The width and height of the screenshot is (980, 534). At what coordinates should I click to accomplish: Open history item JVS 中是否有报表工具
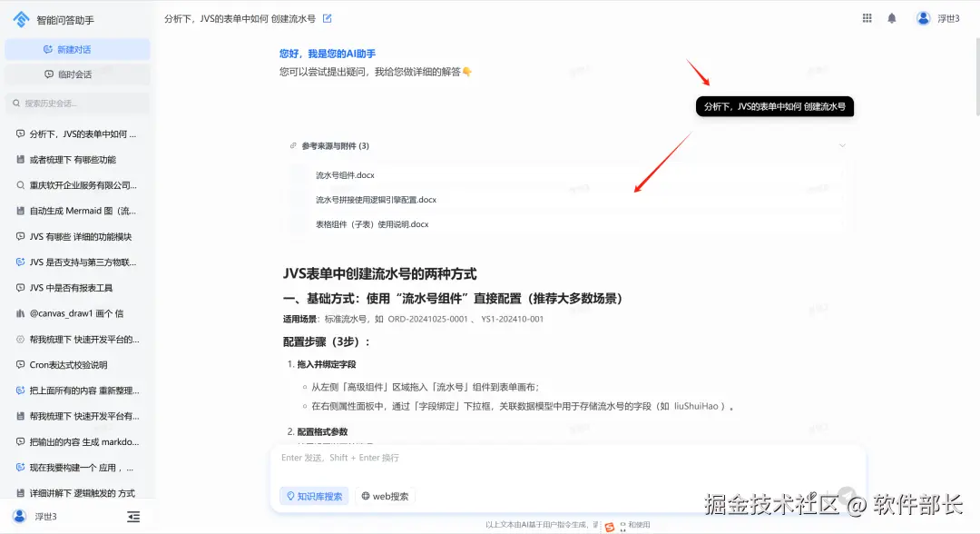tap(72, 288)
